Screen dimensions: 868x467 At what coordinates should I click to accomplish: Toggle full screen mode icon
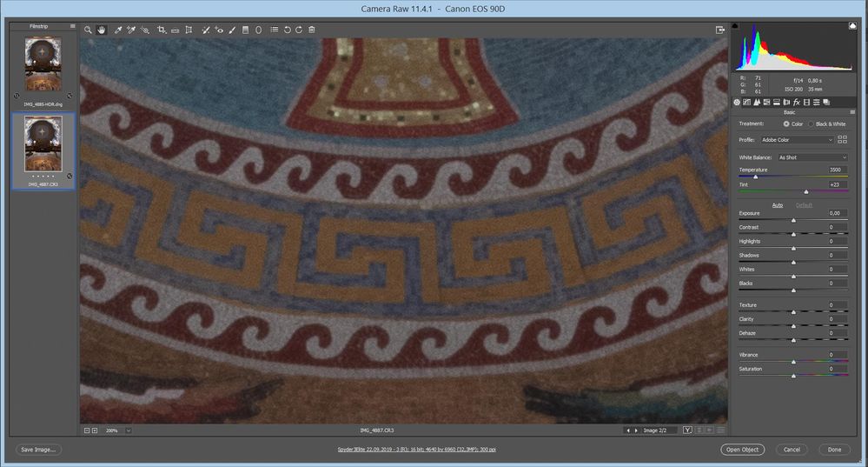click(x=719, y=30)
